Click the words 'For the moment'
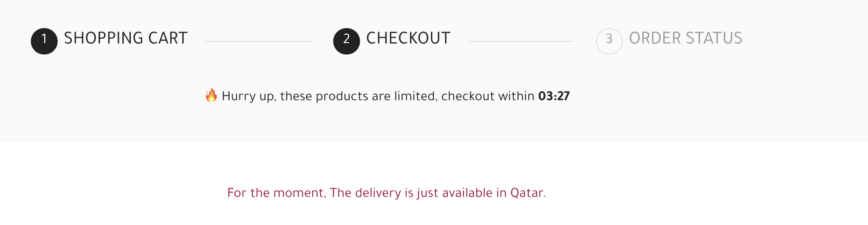 (x=276, y=193)
